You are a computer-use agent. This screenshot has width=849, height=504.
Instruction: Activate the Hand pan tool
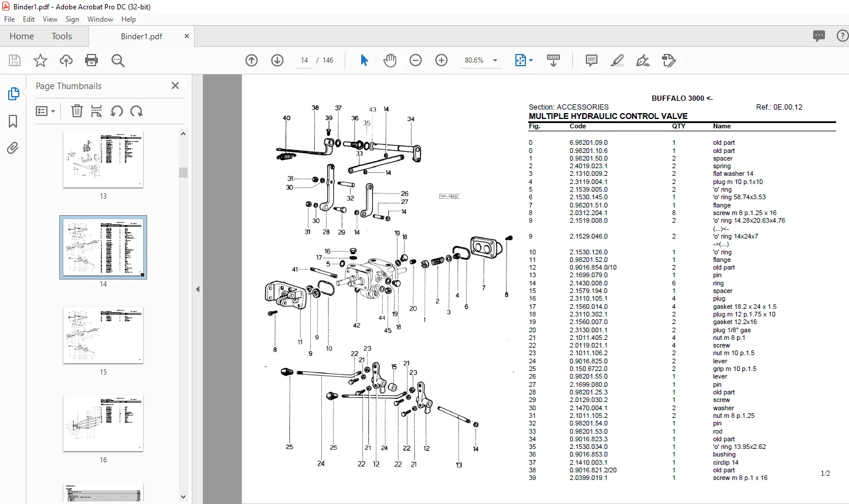pyautogui.click(x=390, y=60)
